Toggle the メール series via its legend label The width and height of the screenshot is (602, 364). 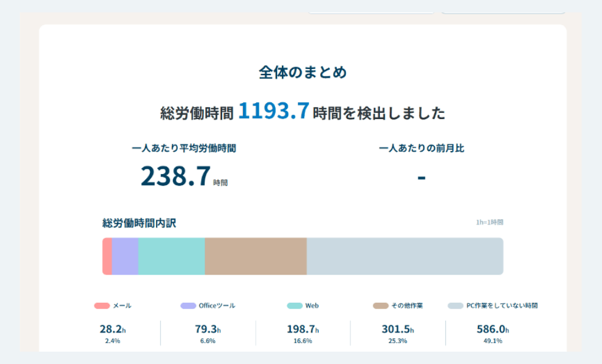121,305
